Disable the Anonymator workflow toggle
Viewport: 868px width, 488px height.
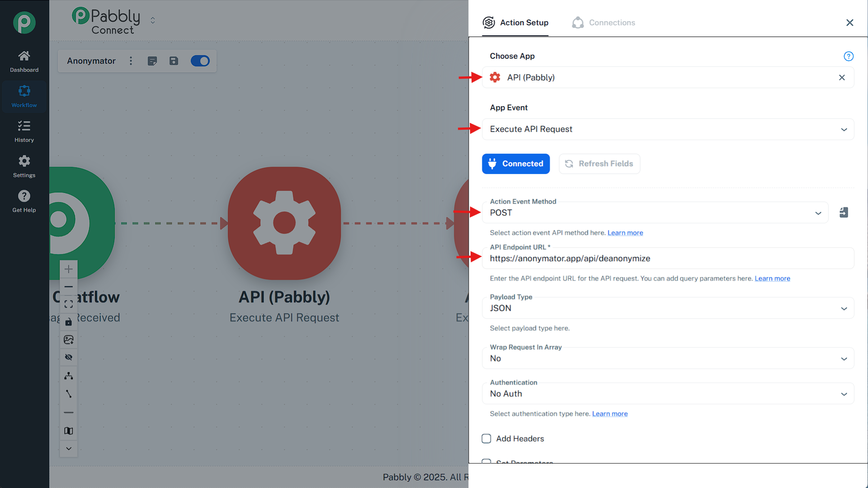coord(200,61)
